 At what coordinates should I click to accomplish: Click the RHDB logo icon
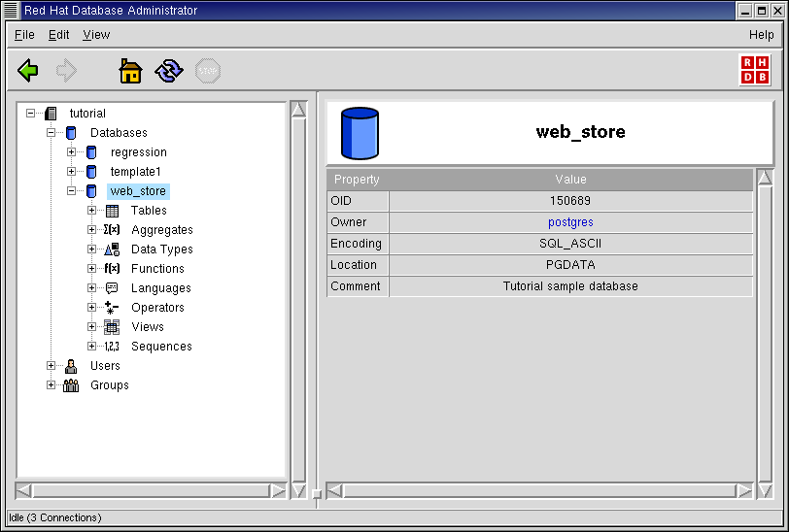(x=755, y=70)
